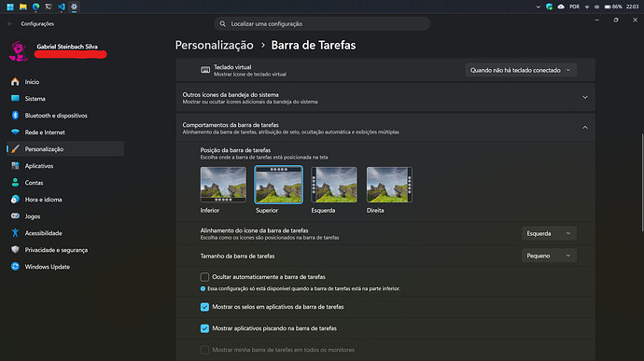The width and height of the screenshot is (644, 361).
Task: Open Sistema in the sidebar
Action: tap(65, 99)
